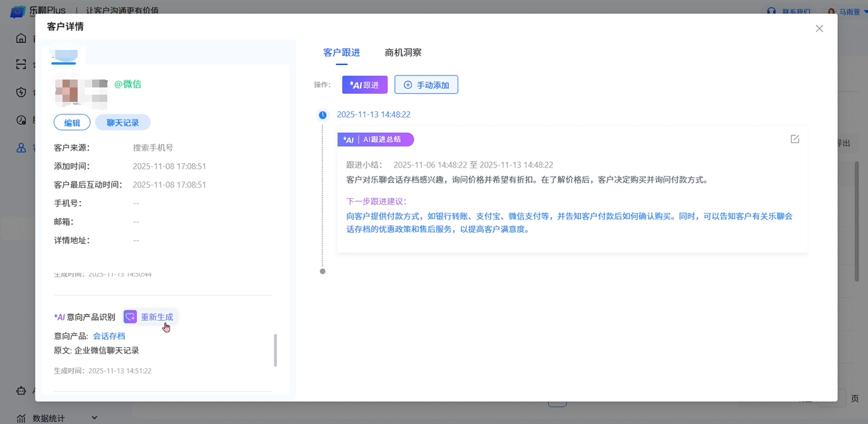Click the shield icon in the left sidebar
Screen dimensions: 868x424
[x=21, y=92]
